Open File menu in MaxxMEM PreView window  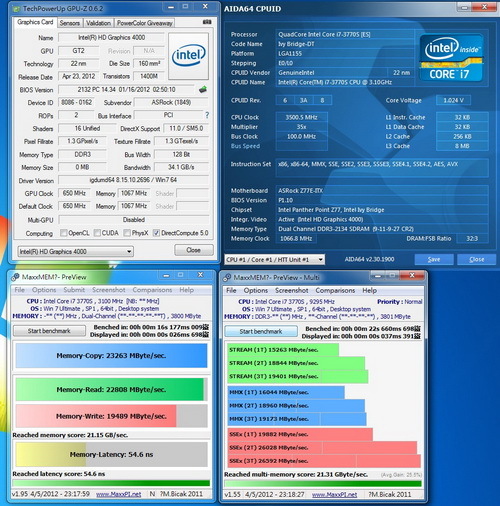pos(20,290)
